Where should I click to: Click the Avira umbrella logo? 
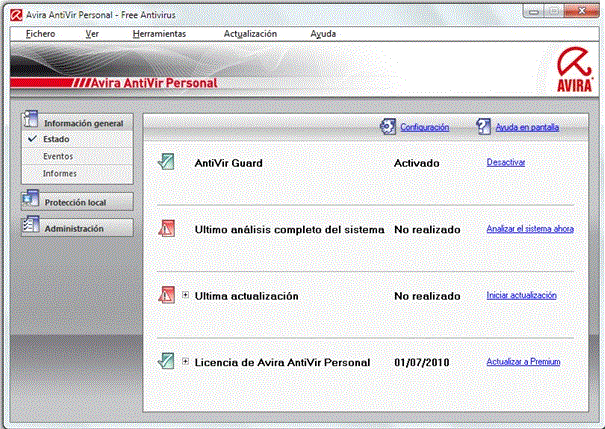point(574,69)
